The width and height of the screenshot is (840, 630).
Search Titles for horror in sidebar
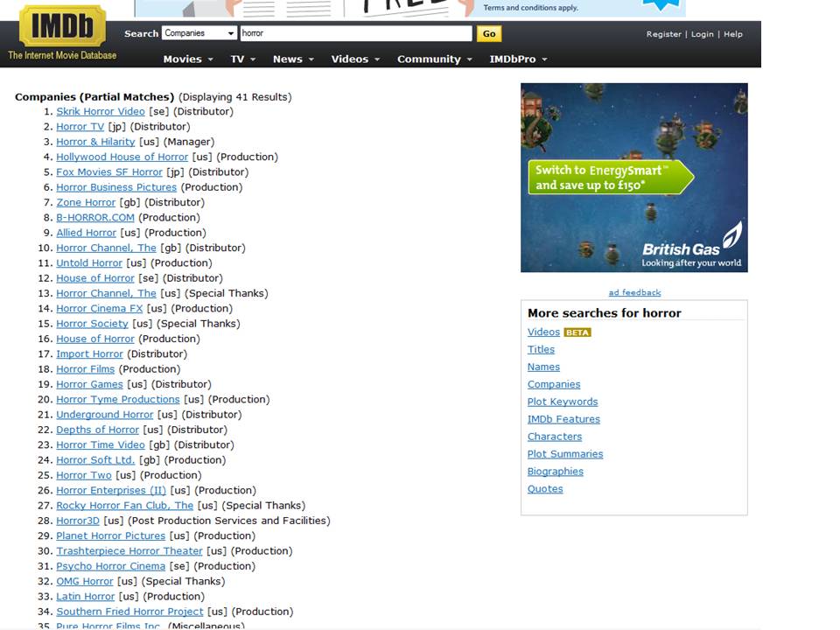click(x=541, y=349)
